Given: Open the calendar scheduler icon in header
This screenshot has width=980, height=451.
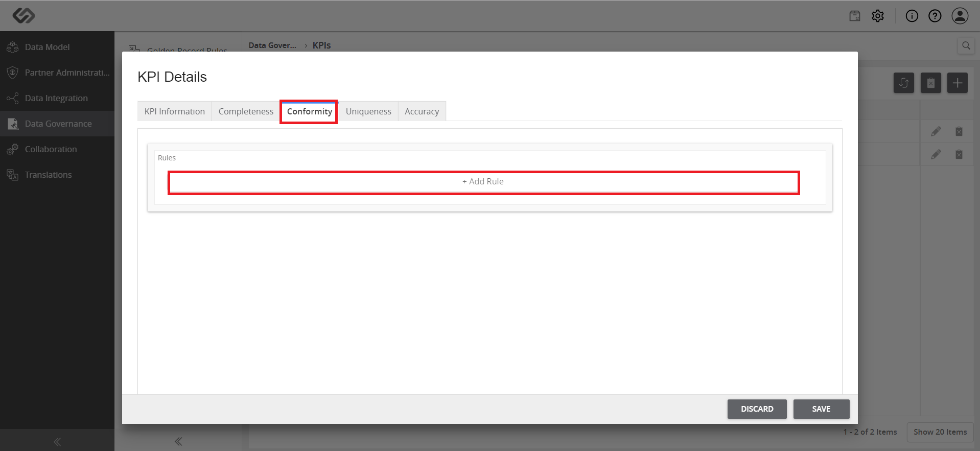Looking at the screenshot, I should coord(855,16).
